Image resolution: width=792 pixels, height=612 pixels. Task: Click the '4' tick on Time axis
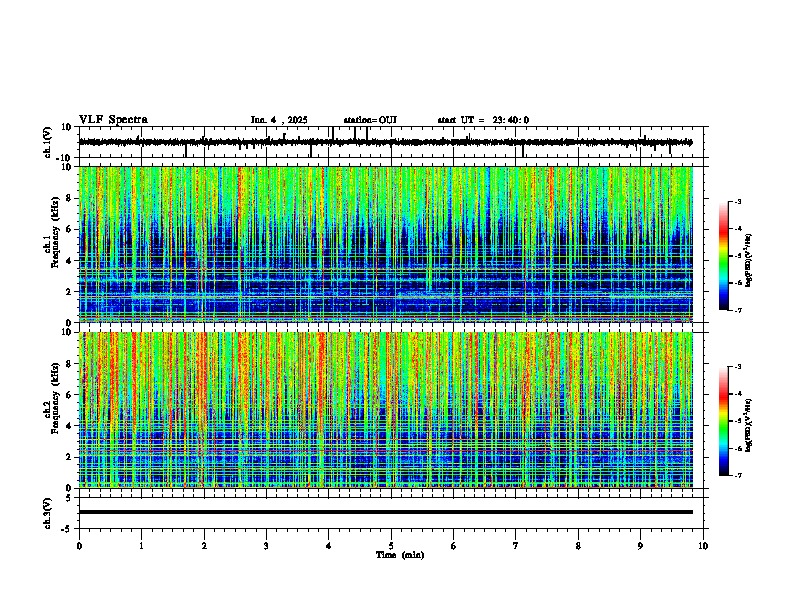(329, 546)
